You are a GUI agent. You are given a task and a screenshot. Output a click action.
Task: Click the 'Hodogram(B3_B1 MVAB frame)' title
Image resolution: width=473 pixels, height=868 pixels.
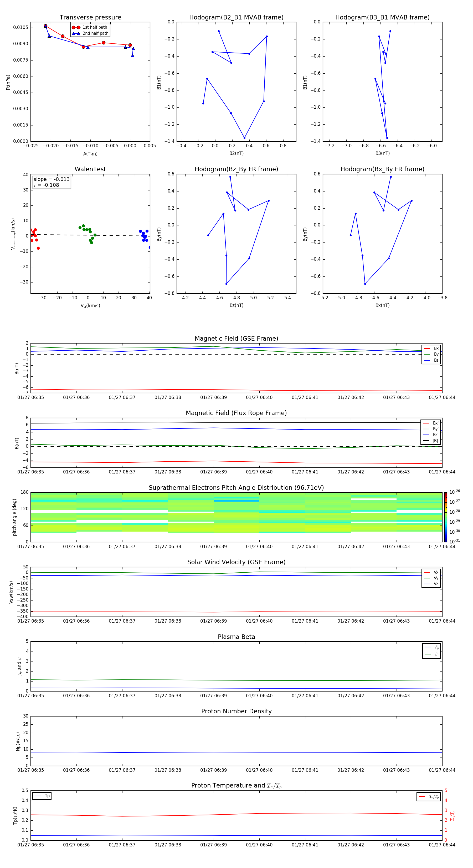[382, 18]
